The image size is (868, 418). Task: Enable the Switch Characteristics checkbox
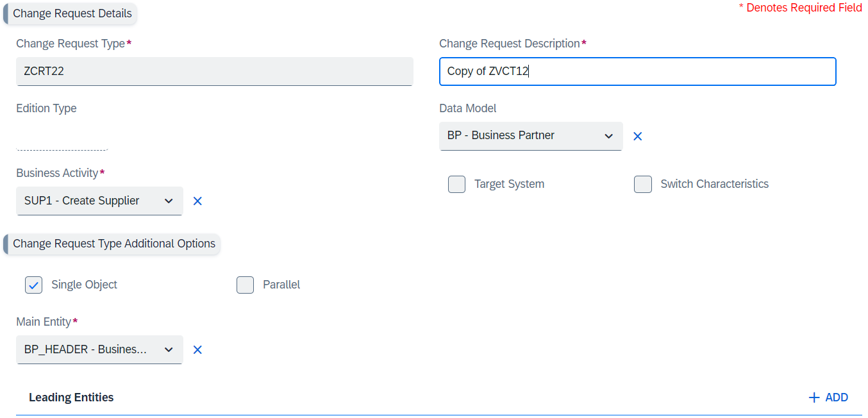642,184
